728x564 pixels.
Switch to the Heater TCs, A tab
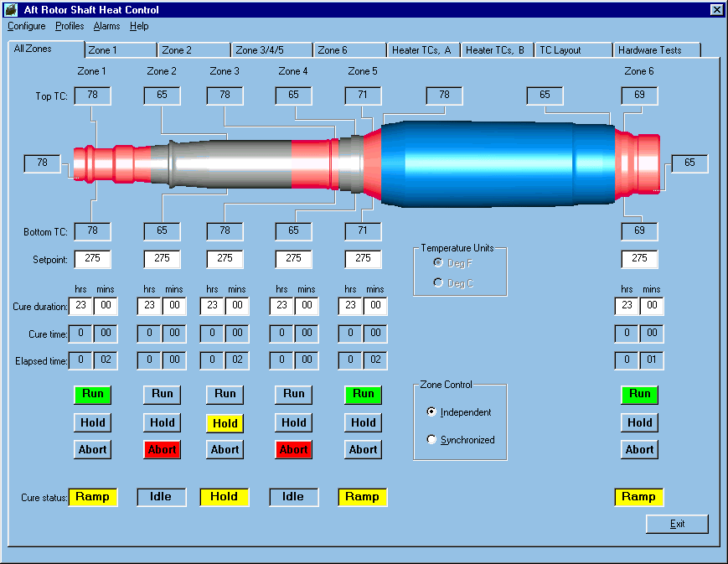(421, 50)
